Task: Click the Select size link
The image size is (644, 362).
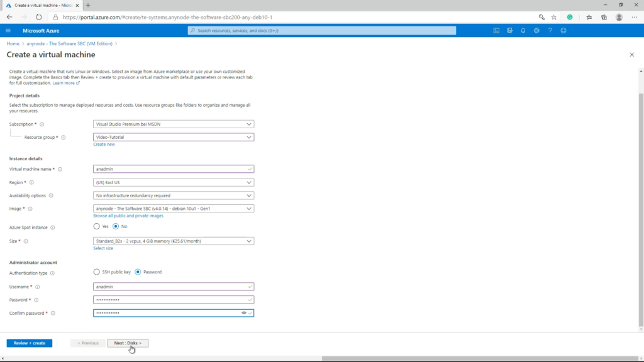Action: tap(103, 248)
